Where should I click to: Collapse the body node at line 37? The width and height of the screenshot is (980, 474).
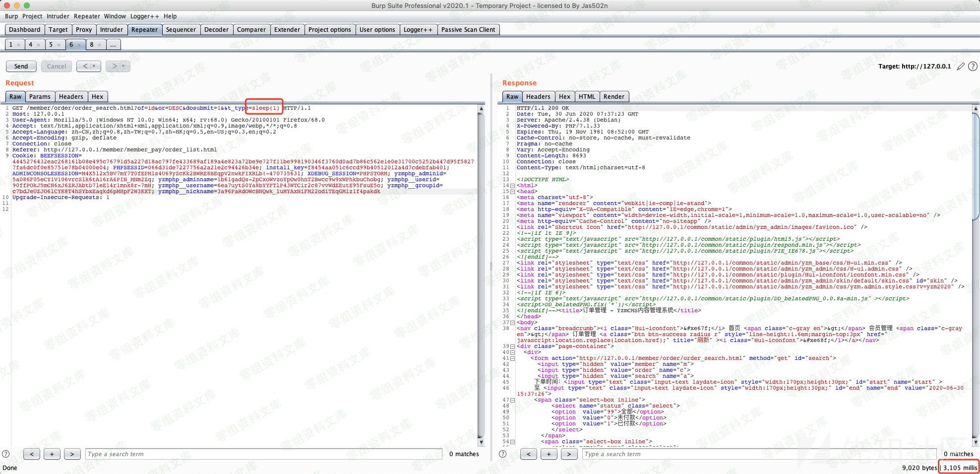(x=512, y=323)
